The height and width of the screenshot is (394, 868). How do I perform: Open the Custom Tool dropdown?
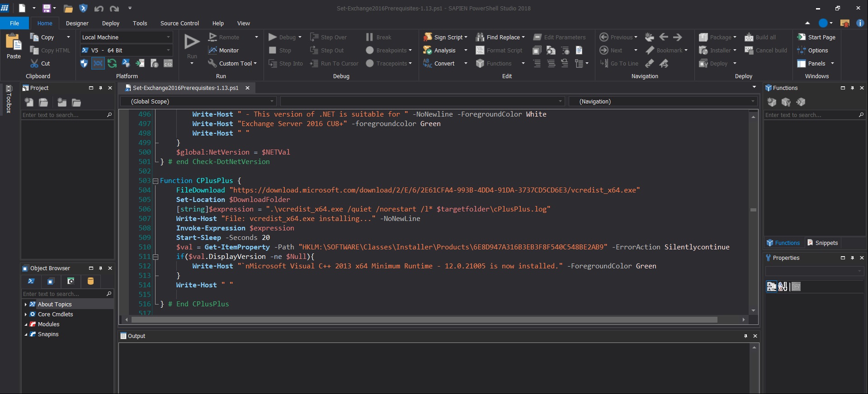pyautogui.click(x=255, y=64)
